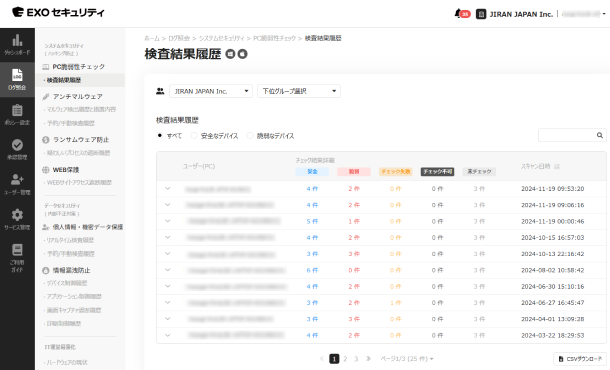Click the 1 件 check-failed count in 2024-06-27 row

tap(395, 303)
